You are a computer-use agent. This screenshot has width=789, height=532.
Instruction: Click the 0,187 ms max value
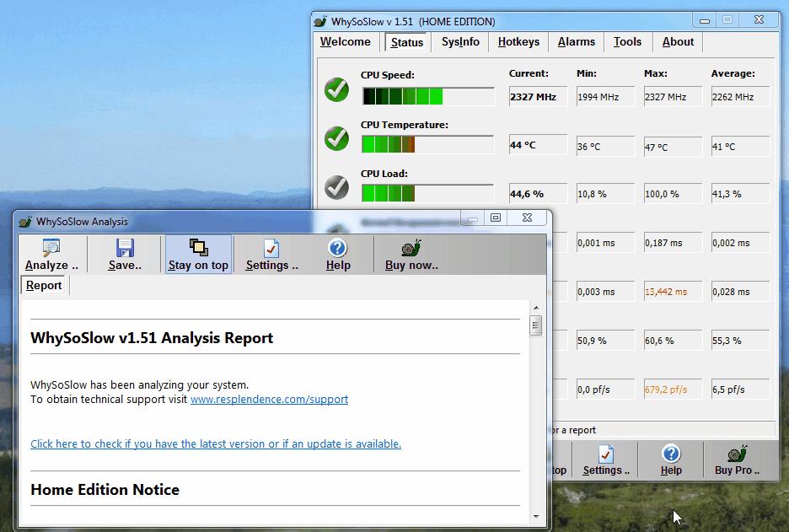[x=673, y=243]
